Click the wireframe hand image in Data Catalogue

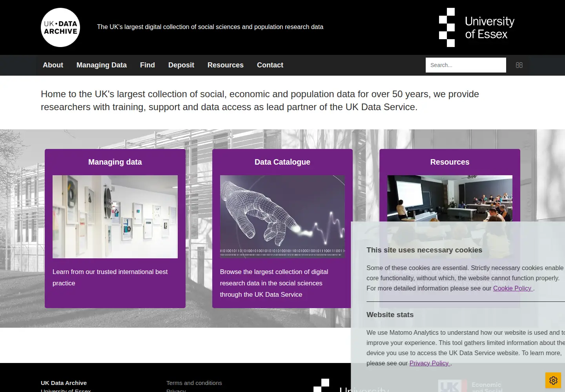282,217
